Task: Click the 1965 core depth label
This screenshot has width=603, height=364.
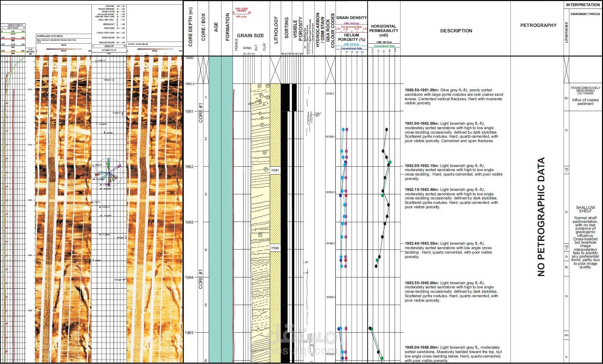Action: tap(189, 333)
